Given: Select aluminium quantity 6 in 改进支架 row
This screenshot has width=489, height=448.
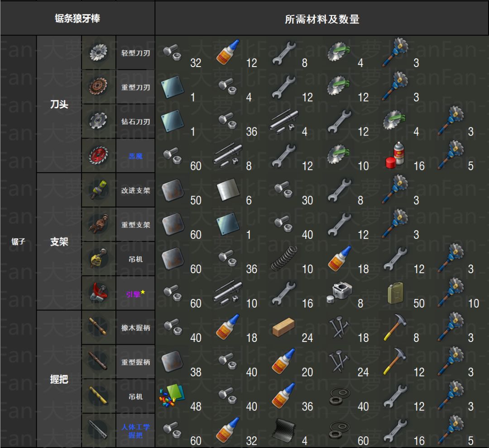Looking at the screenshot, I should (249, 200).
